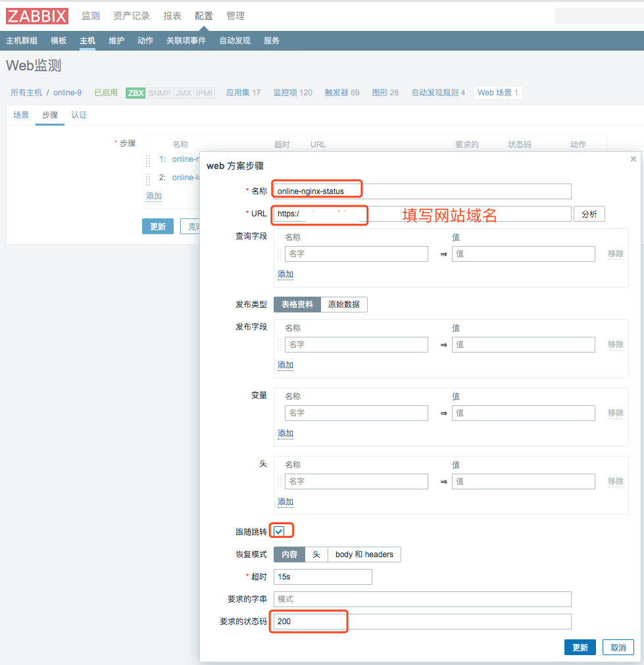The height and width of the screenshot is (665, 644).
Task: Open 触发器 69 link
Action: coord(342,93)
